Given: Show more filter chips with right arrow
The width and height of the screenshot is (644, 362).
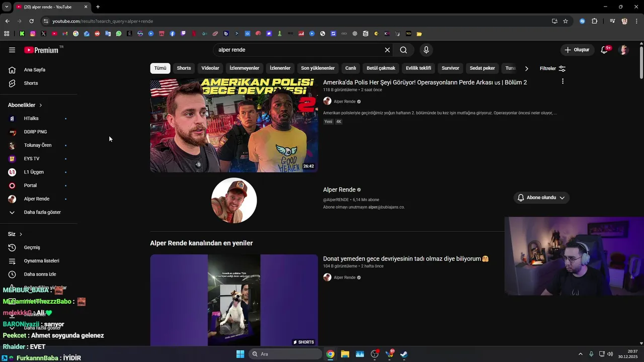Looking at the screenshot, I should point(527,68).
